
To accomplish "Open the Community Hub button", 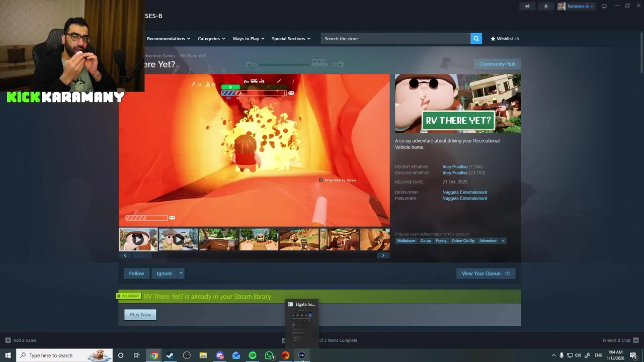I will click(x=497, y=64).
